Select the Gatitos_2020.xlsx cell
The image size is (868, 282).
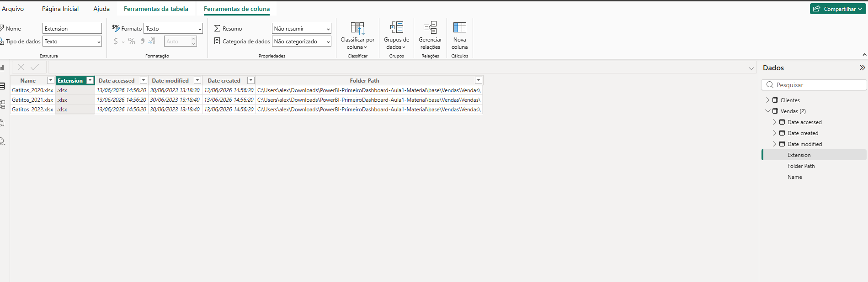32,90
